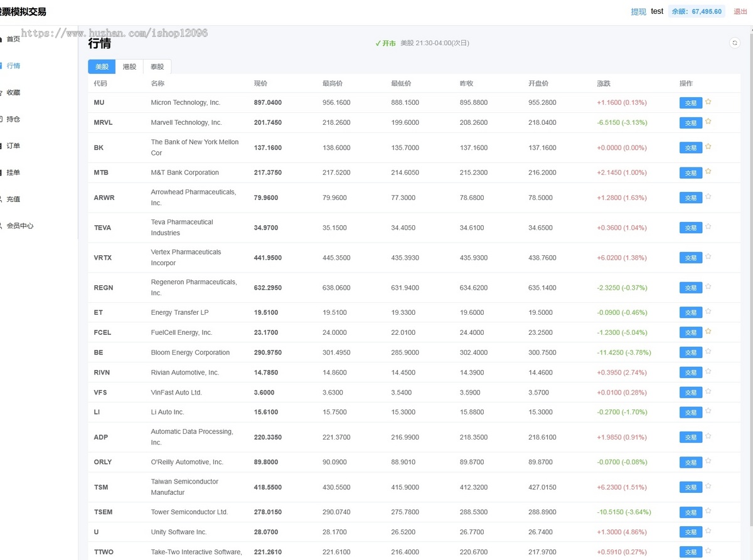Click the 余额 balance badge
Screen dimensions: 753x560
(697, 11)
